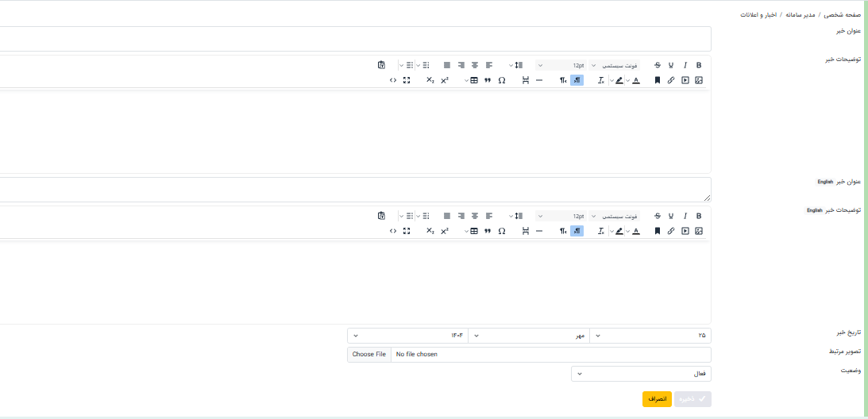Open status dropdown showing فعال
This screenshot has height=419, width=868.
tap(641, 373)
